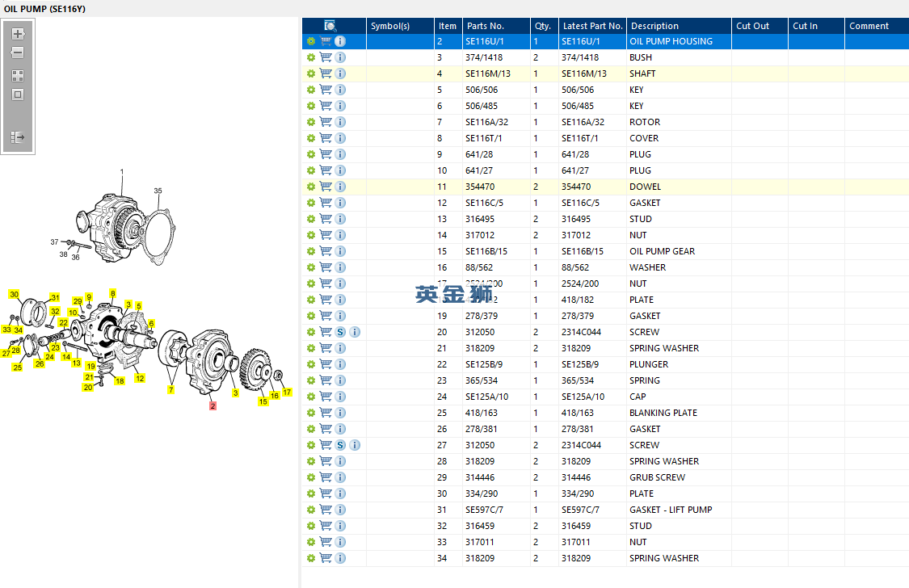This screenshot has height=588, width=909.
Task: Click the Cut Out column header
Action: point(760,26)
